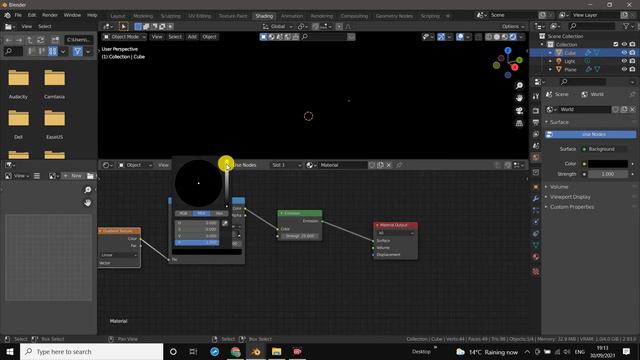This screenshot has height=360, width=640.
Task: Expand the Volume panel
Action: pos(558,187)
